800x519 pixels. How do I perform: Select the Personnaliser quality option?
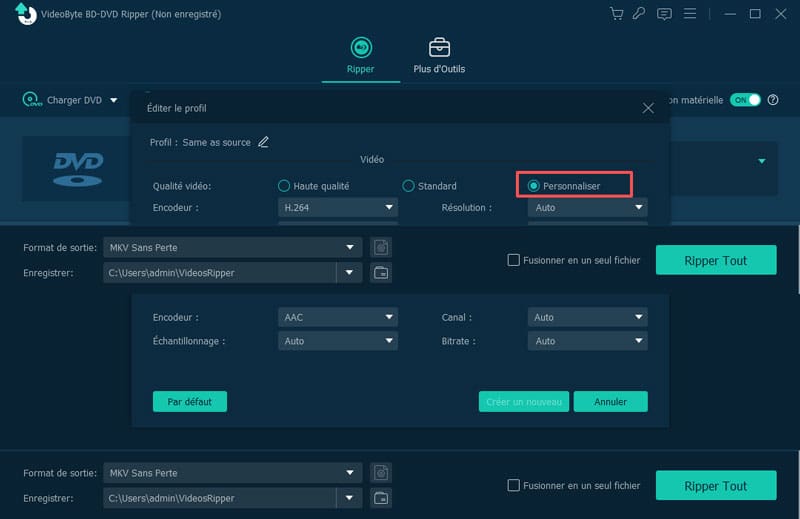[x=534, y=186]
